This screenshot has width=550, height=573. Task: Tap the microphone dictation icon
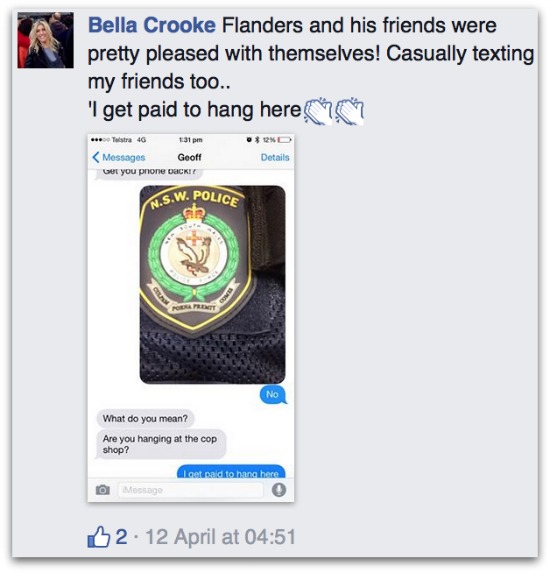coord(279,490)
